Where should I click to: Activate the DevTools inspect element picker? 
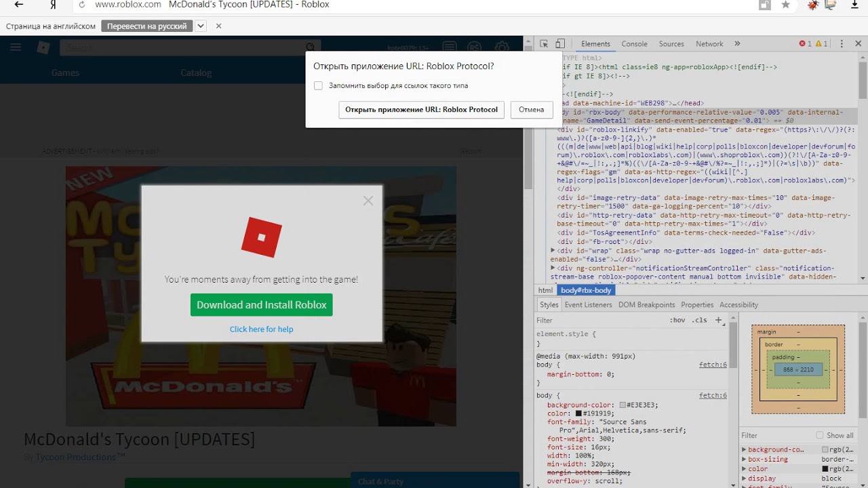[x=544, y=43]
